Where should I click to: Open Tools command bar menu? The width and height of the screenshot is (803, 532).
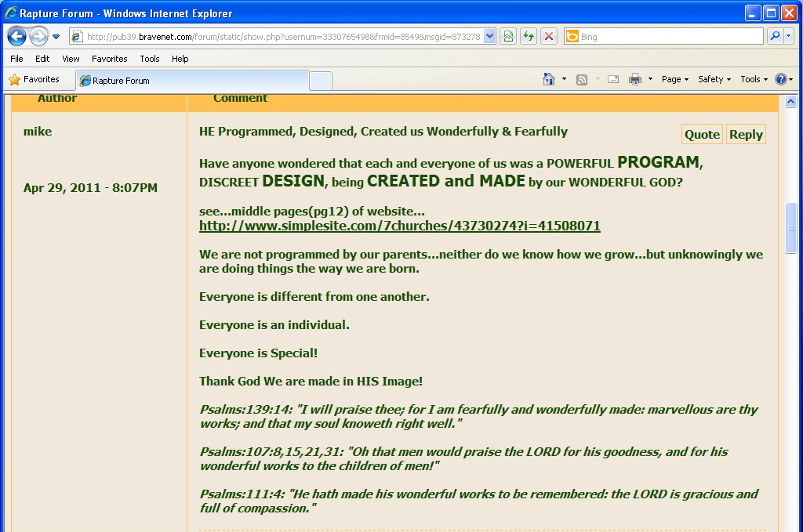[x=754, y=79]
